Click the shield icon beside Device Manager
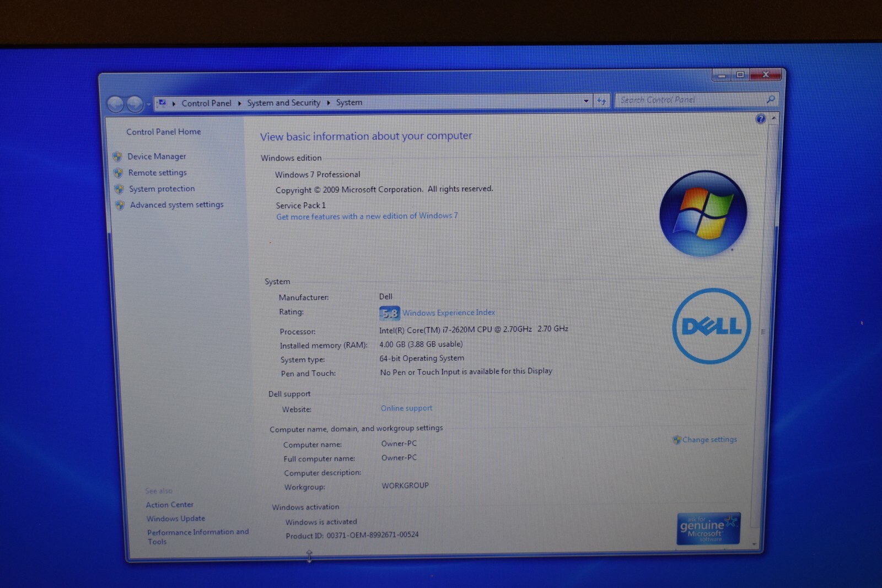The height and width of the screenshot is (588, 882). click(x=117, y=157)
